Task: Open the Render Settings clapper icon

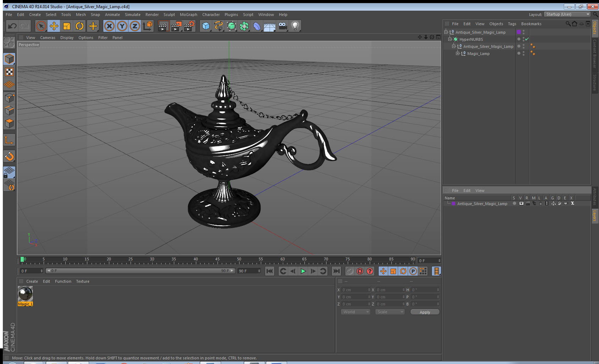Action: tap(189, 26)
